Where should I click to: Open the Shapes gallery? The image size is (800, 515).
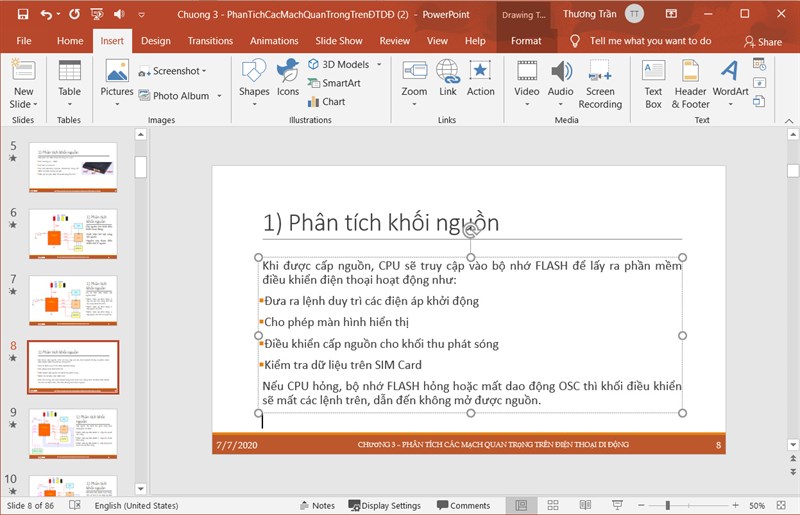click(x=254, y=78)
